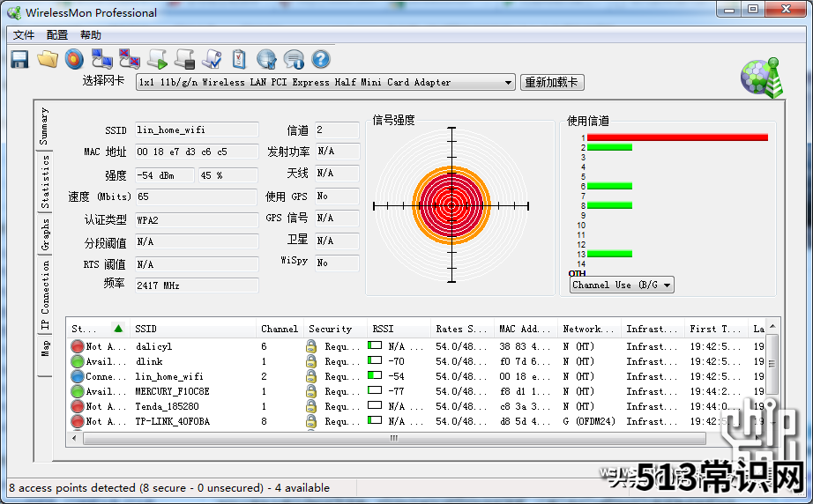Sort by the Security column header
Viewport: 813px width, 504px height.
(x=335, y=329)
